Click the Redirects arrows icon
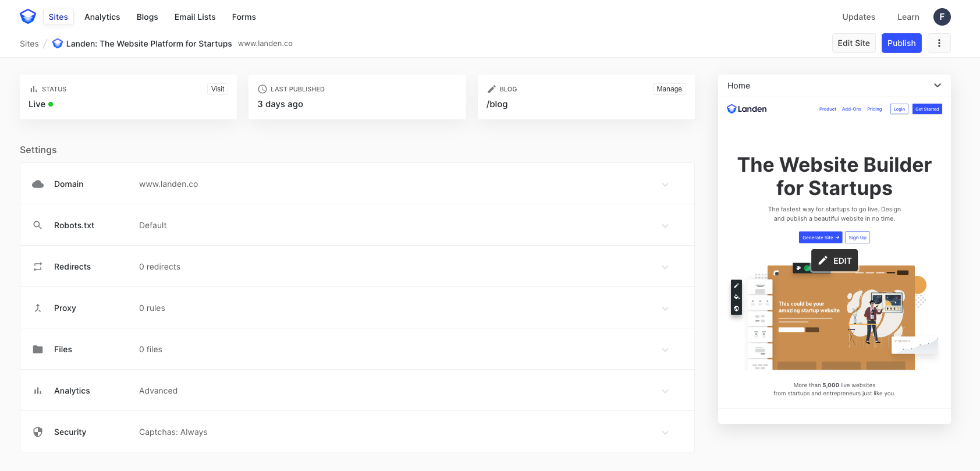This screenshot has height=471, width=980. click(38, 267)
